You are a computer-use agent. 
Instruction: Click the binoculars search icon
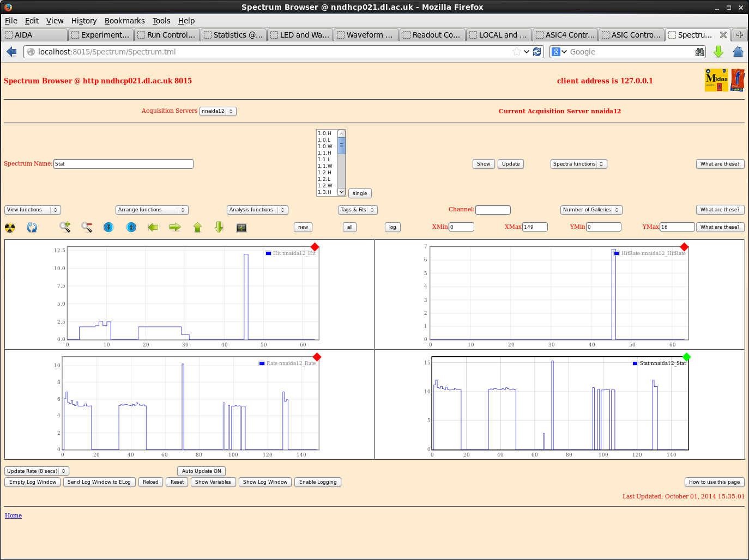coord(700,52)
